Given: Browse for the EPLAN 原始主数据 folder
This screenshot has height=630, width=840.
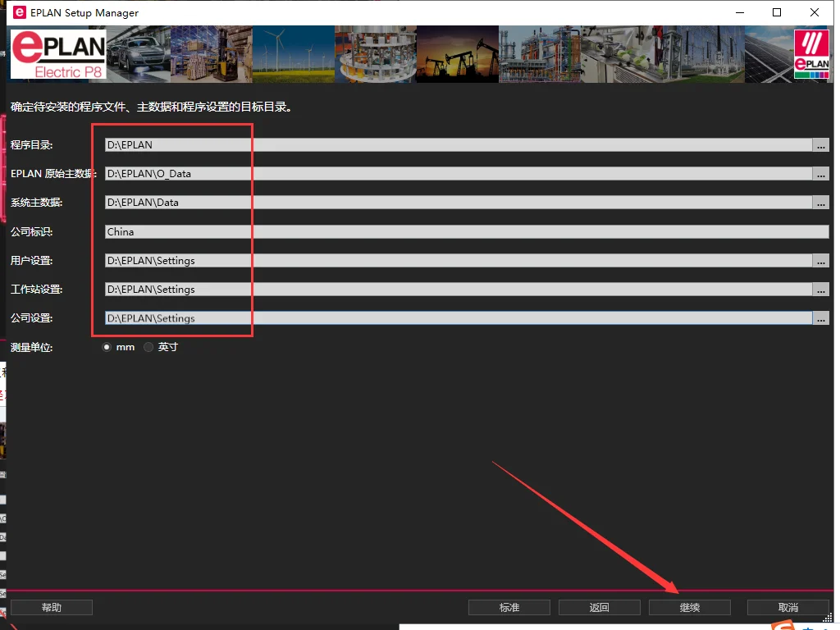Looking at the screenshot, I should point(820,174).
